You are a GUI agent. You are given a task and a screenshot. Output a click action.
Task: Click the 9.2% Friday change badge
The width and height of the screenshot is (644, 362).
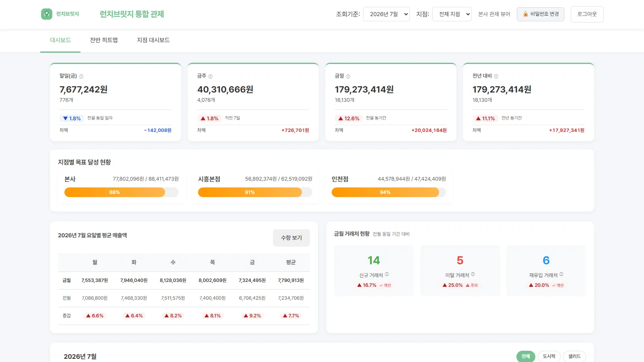(252, 316)
